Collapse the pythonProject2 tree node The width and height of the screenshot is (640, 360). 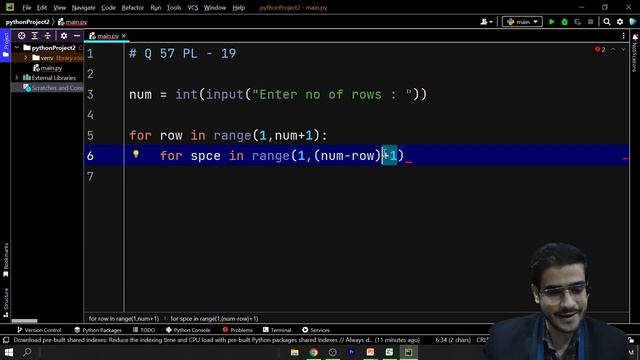(x=17, y=48)
